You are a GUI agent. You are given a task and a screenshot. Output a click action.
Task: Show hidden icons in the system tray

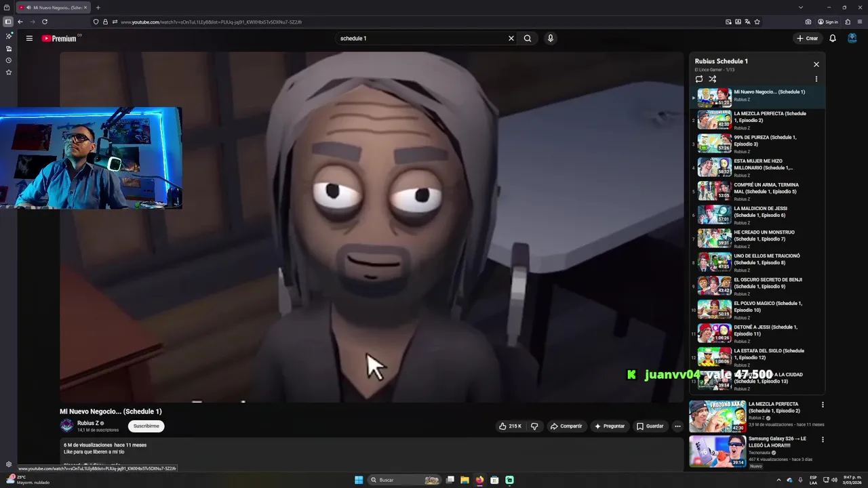pos(778,480)
